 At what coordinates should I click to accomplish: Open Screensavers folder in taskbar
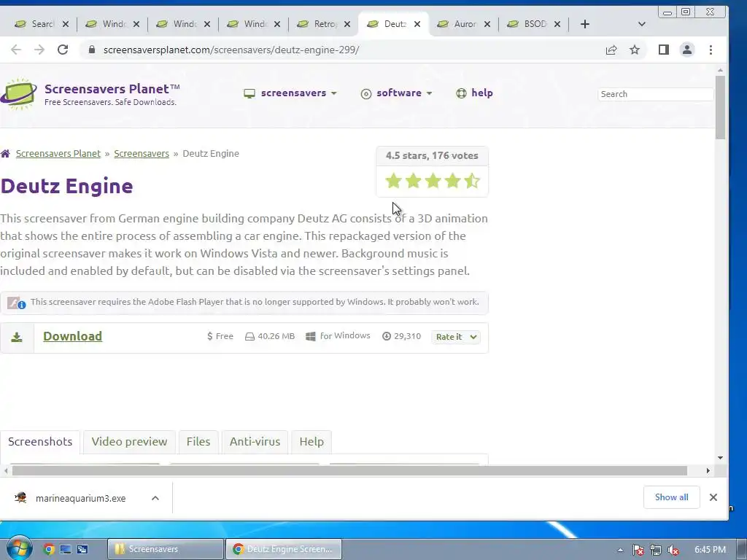pos(165,549)
